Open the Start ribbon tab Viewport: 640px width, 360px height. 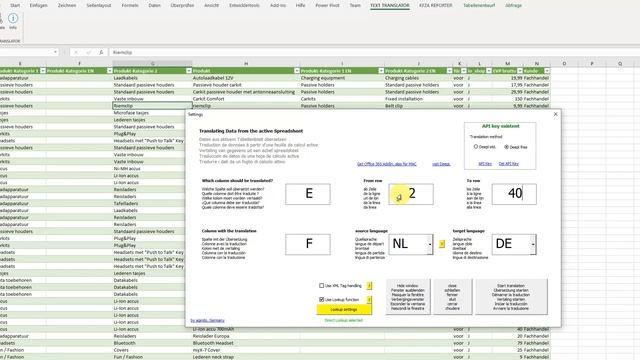(15, 5)
